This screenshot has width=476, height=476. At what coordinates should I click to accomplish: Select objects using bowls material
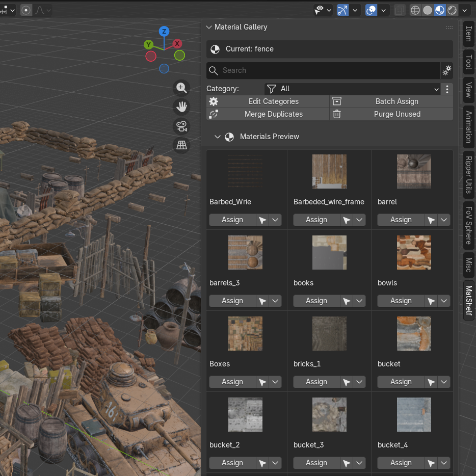[x=431, y=301]
